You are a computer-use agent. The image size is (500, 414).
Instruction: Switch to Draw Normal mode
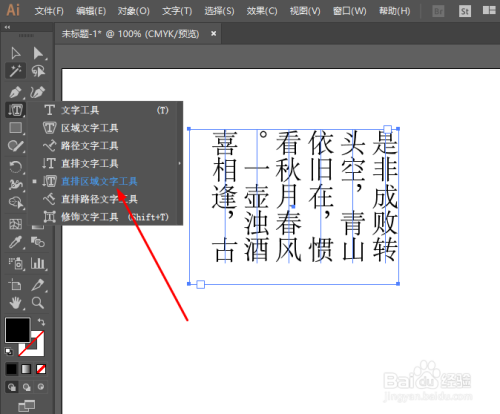coord(12,387)
